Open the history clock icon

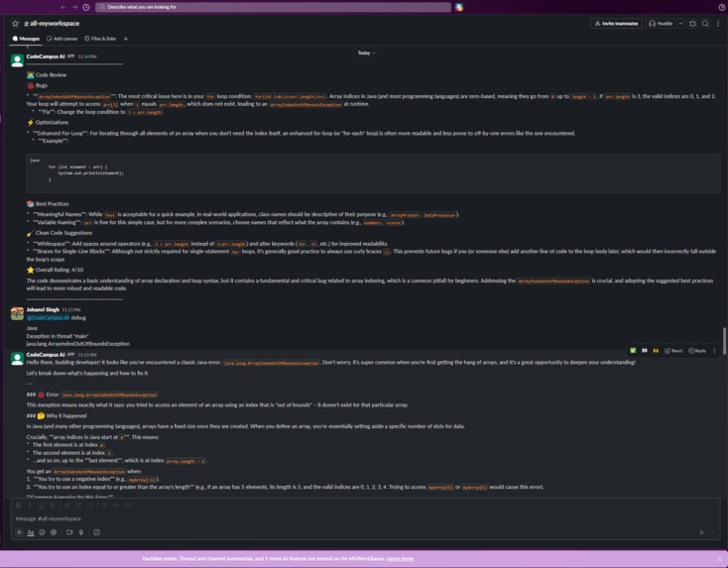coord(86,7)
